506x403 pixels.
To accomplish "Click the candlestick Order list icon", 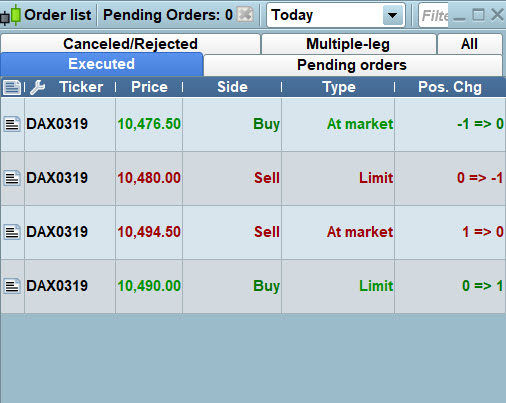I will [10, 15].
